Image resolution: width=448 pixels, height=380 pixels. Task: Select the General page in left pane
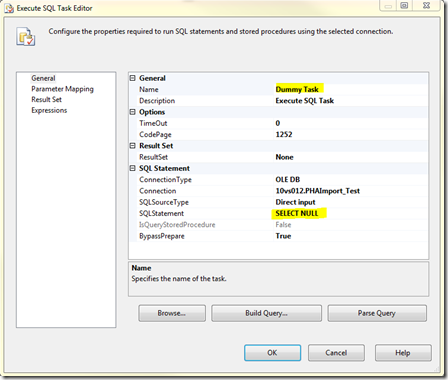tap(43, 78)
